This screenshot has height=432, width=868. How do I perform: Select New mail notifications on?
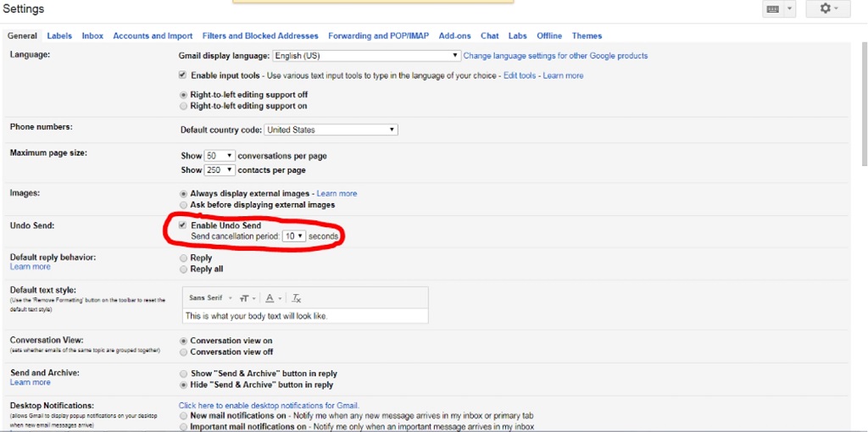[x=184, y=415]
